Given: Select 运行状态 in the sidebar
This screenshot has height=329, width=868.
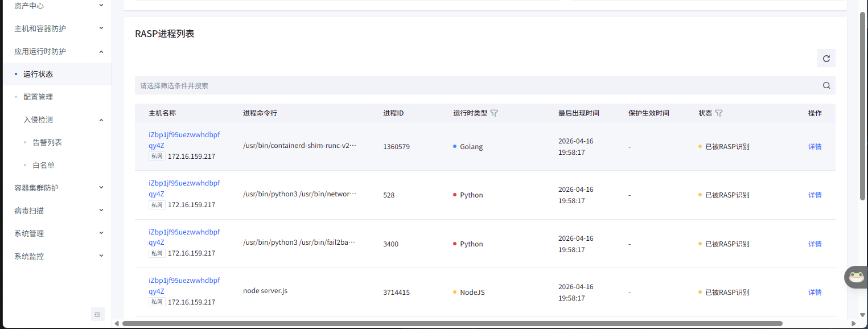Looking at the screenshot, I should [x=38, y=74].
